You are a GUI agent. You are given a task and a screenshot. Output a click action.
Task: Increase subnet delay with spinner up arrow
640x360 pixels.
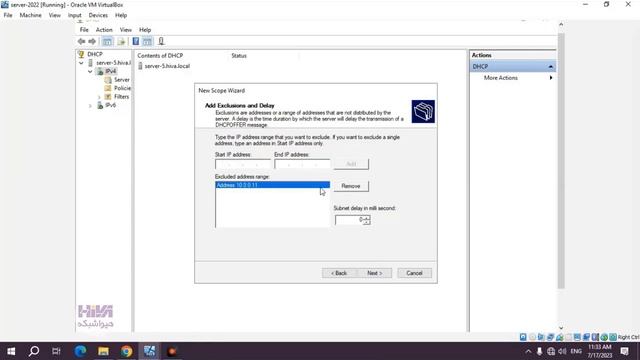coord(367,218)
